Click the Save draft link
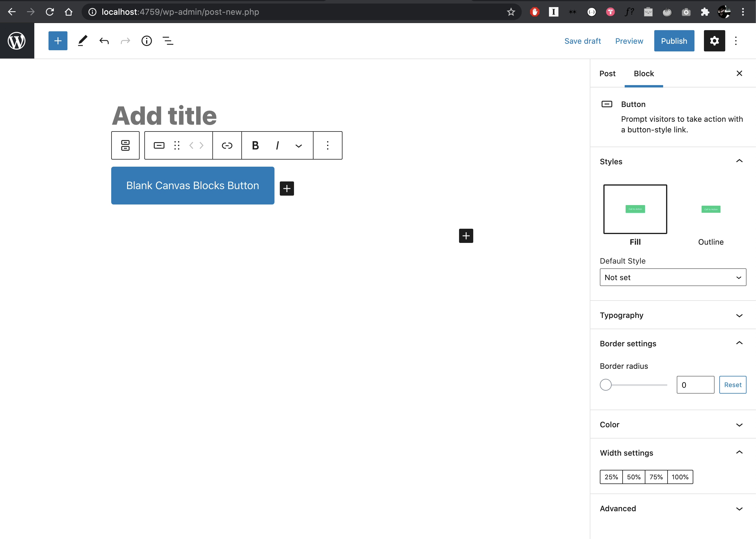The height and width of the screenshot is (539, 756). 582,41
